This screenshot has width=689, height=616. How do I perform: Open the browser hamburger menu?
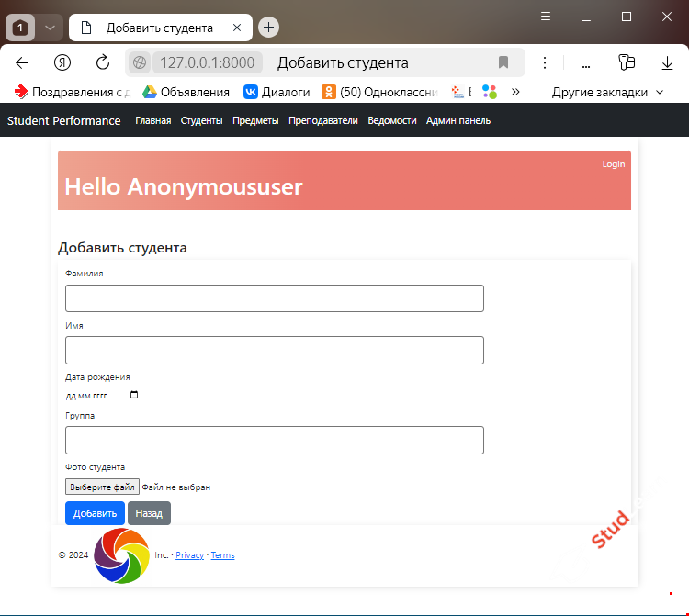(x=546, y=17)
